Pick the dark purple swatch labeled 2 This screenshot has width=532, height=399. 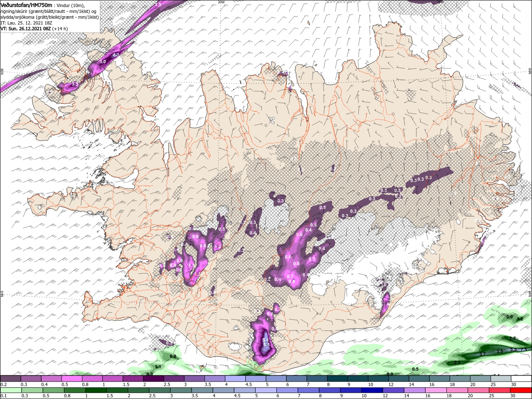(153, 378)
